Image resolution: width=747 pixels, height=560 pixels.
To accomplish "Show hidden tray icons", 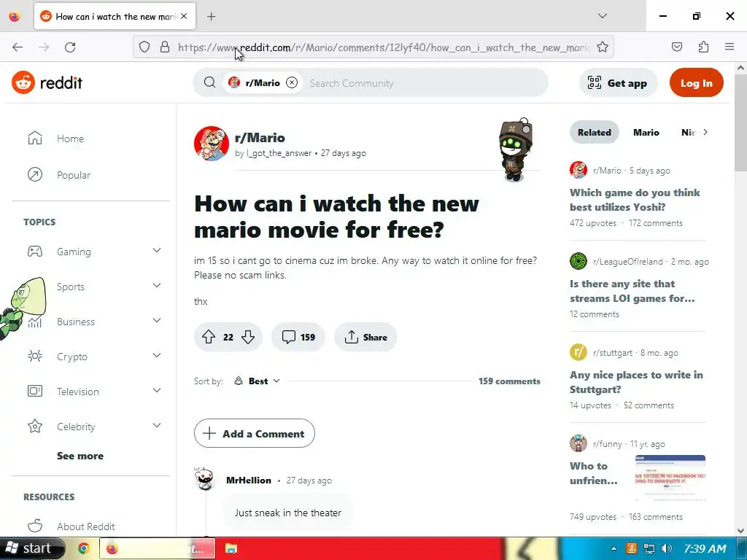I will tap(614, 548).
